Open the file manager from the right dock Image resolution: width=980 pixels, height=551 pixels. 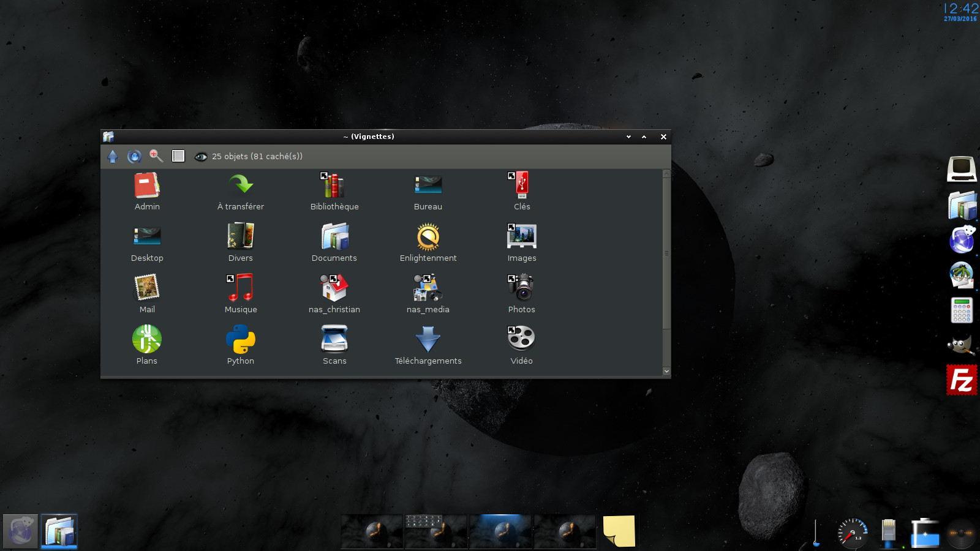pos(962,205)
